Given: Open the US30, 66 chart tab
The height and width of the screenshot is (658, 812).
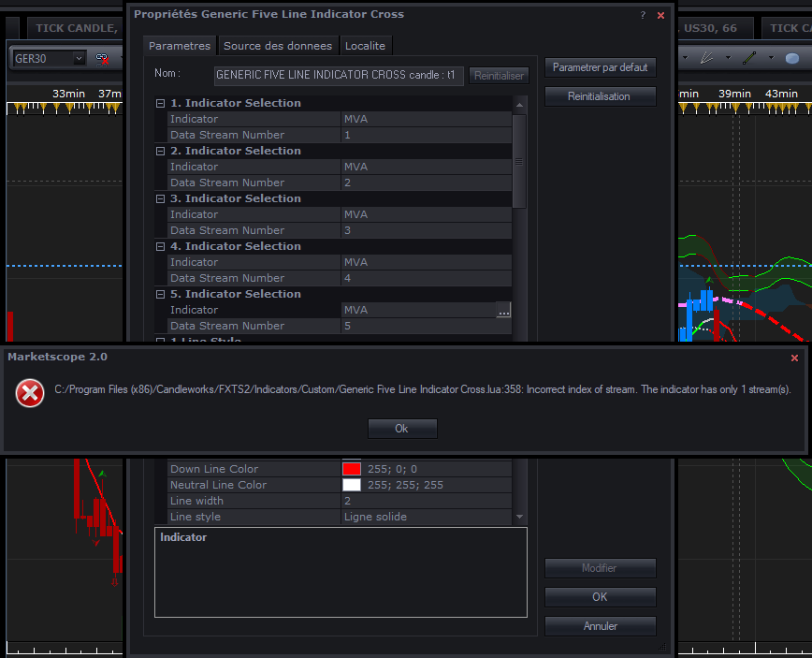Looking at the screenshot, I should (x=715, y=28).
